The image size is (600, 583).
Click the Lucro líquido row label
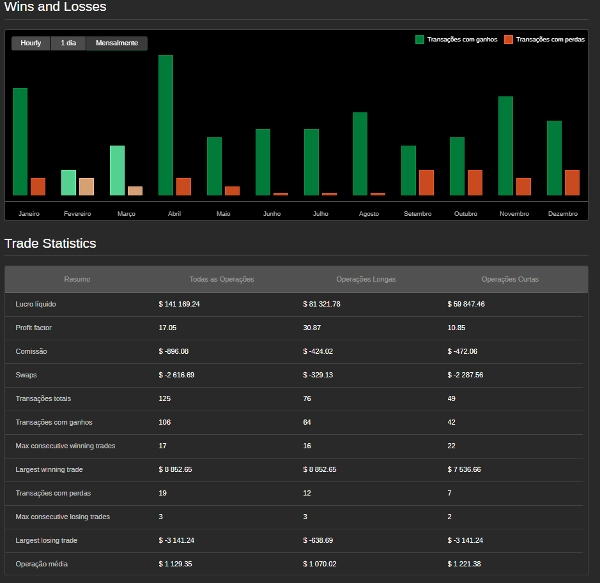pyautogui.click(x=36, y=304)
